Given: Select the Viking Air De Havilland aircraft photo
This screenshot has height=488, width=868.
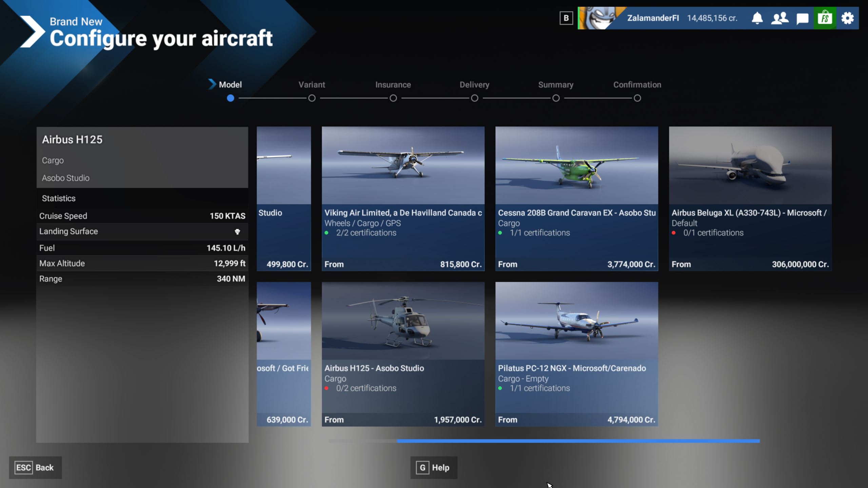Looking at the screenshot, I should click(x=403, y=165).
